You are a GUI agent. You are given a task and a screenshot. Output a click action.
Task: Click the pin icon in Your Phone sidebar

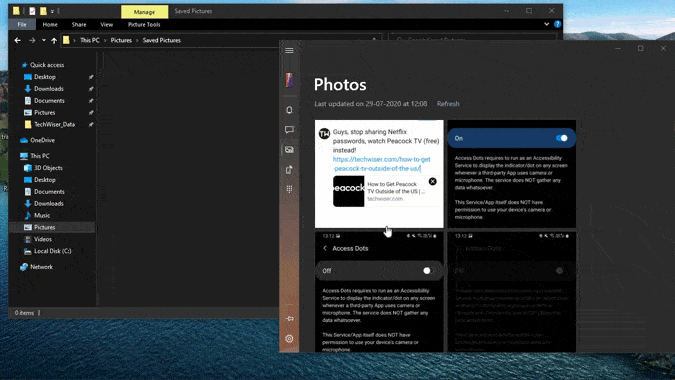click(290, 318)
